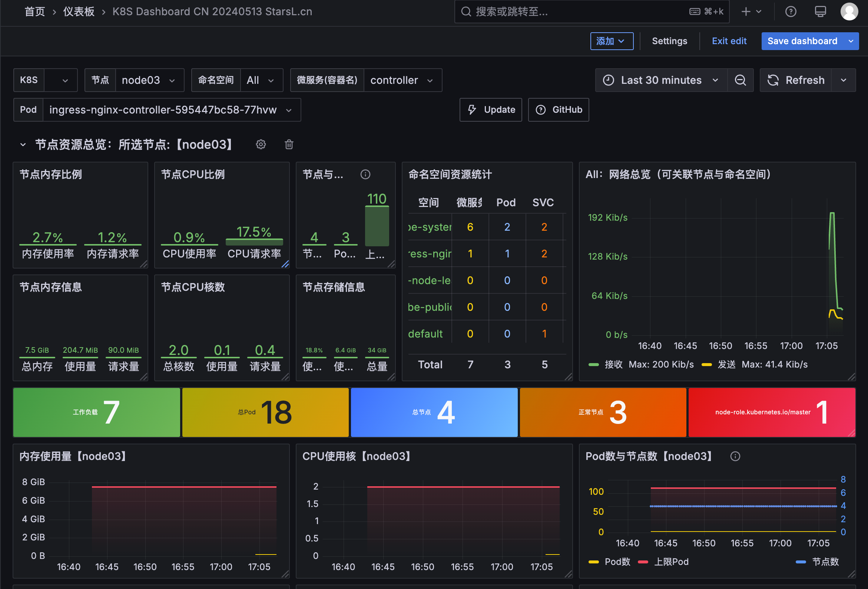Open the Last 30 minutes time picker
The image size is (868, 589).
(661, 80)
